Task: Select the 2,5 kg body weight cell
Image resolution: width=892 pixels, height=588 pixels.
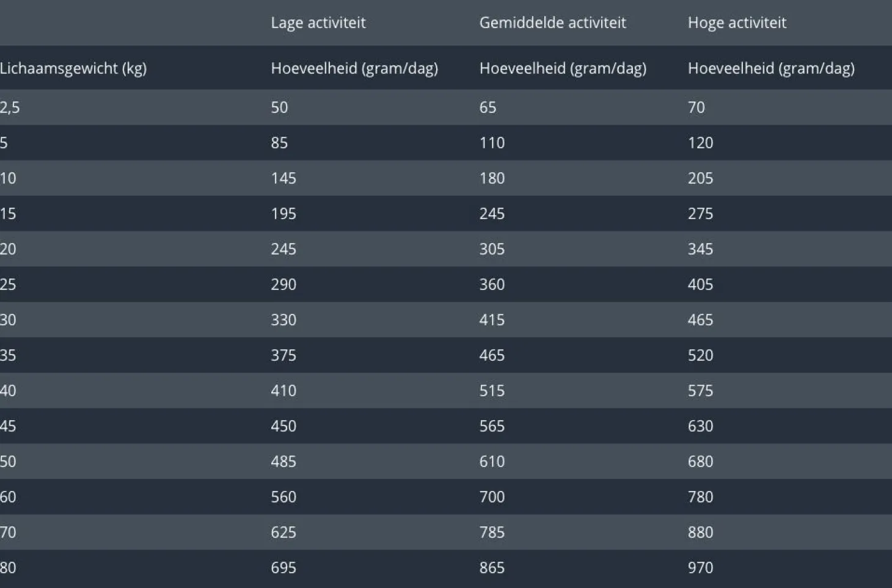Action: [x=10, y=107]
